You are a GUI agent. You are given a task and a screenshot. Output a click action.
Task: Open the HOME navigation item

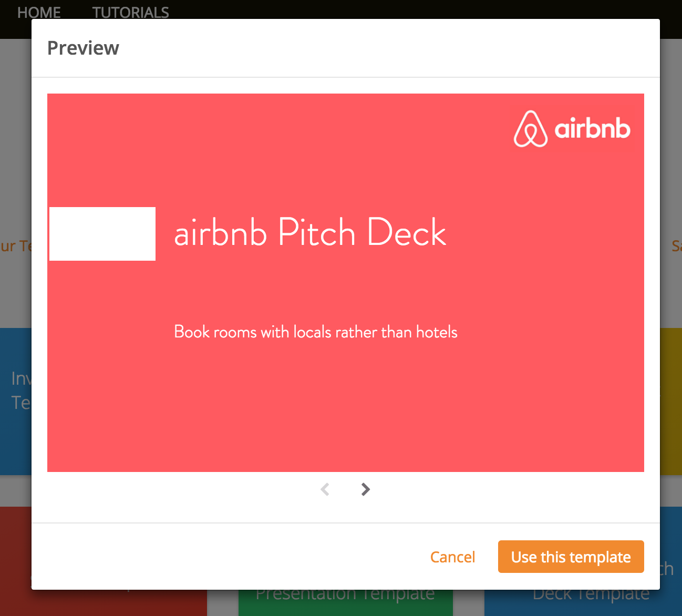point(39,12)
